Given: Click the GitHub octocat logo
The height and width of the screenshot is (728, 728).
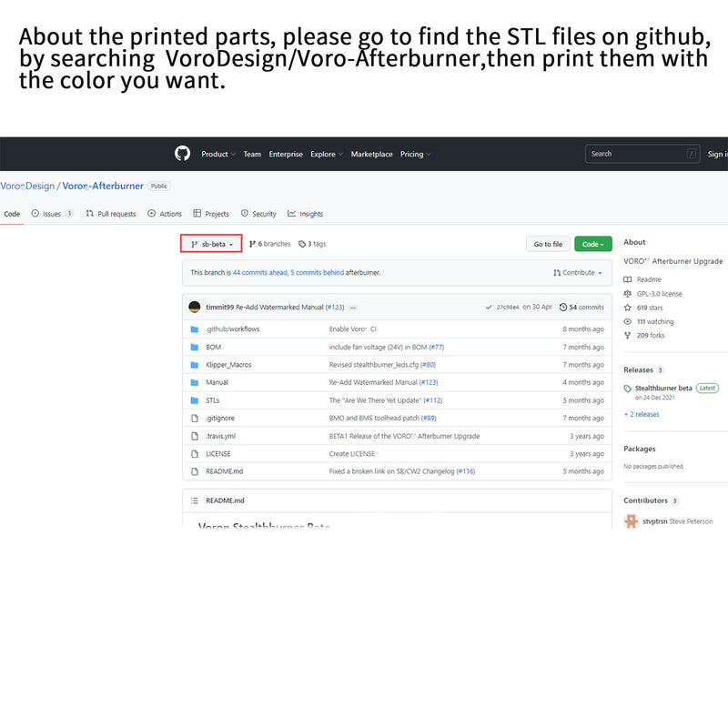Looking at the screenshot, I should pyautogui.click(x=183, y=154).
